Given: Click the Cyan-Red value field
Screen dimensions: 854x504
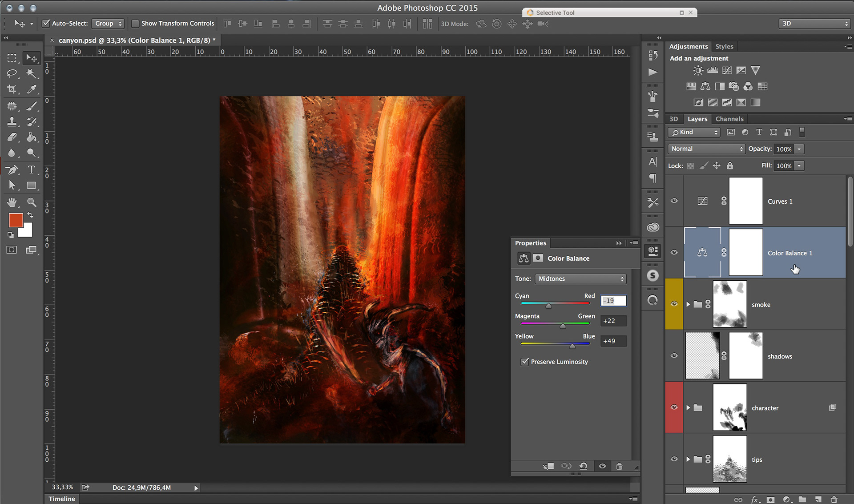Looking at the screenshot, I should (613, 301).
